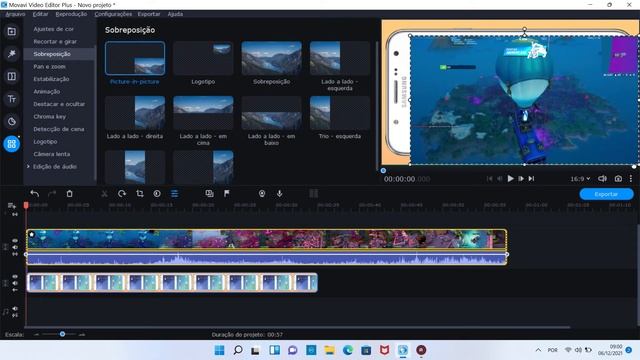Hide the overlay track eye icon
This screenshot has width=640, height=360.
coord(15,277)
